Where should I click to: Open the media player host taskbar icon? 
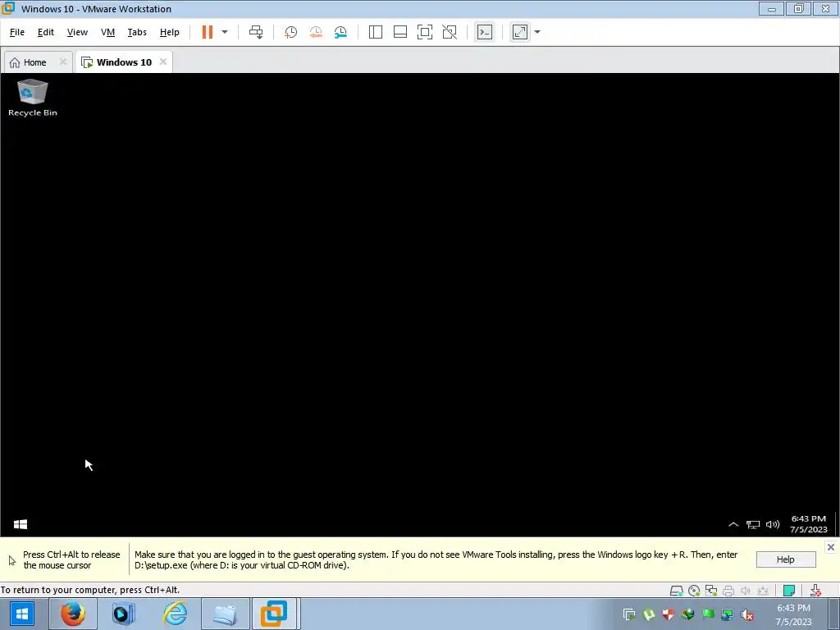point(124,614)
